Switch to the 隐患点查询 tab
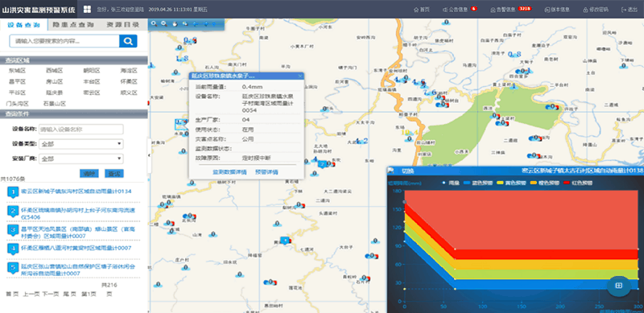The height and width of the screenshot is (313, 644). [x=73, y=25]
